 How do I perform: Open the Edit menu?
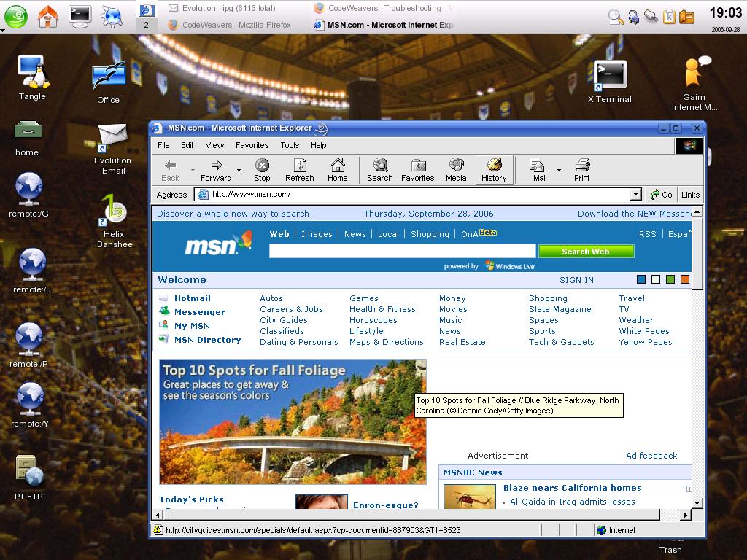pos(187,145)
